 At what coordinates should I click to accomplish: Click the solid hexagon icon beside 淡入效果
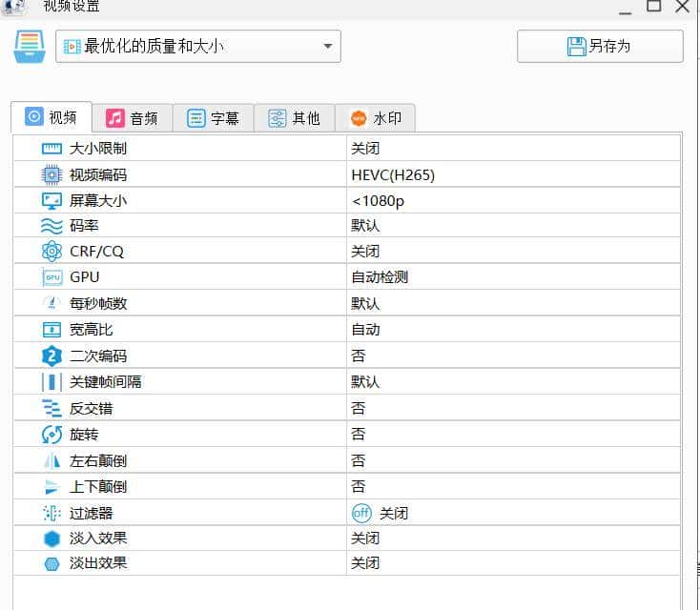click(x=51, y=539)
